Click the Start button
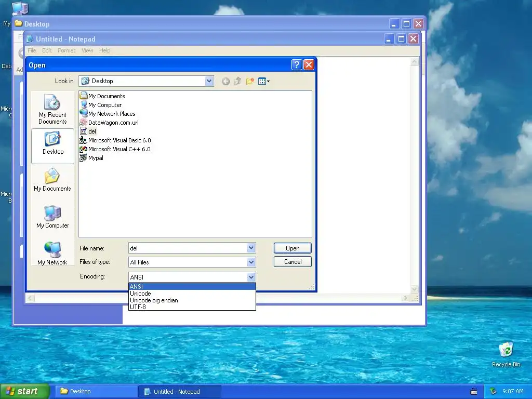This screenshot has width=532, height=399. point(24,392)
